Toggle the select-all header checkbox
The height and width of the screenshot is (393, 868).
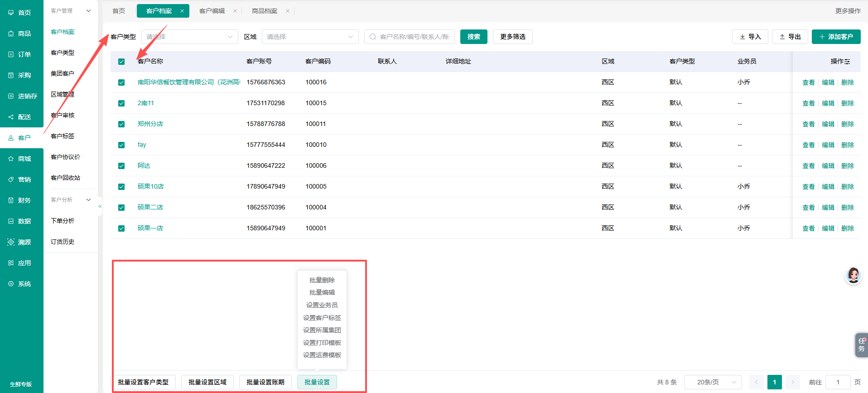tap(121, 62)
